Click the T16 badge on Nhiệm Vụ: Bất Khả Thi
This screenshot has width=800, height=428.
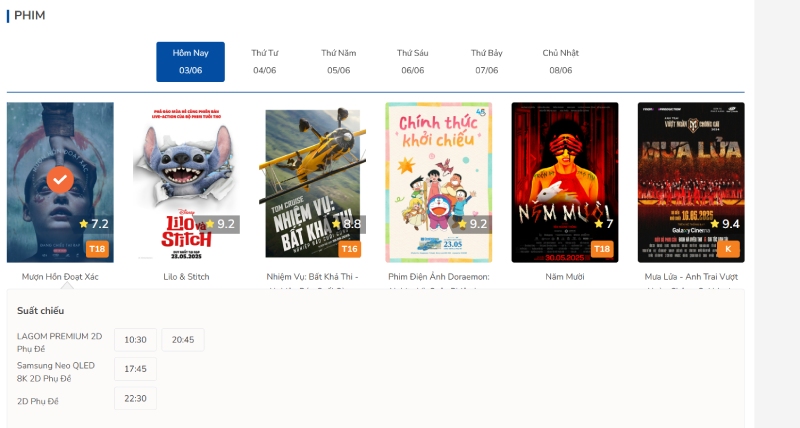click(349, 249)
